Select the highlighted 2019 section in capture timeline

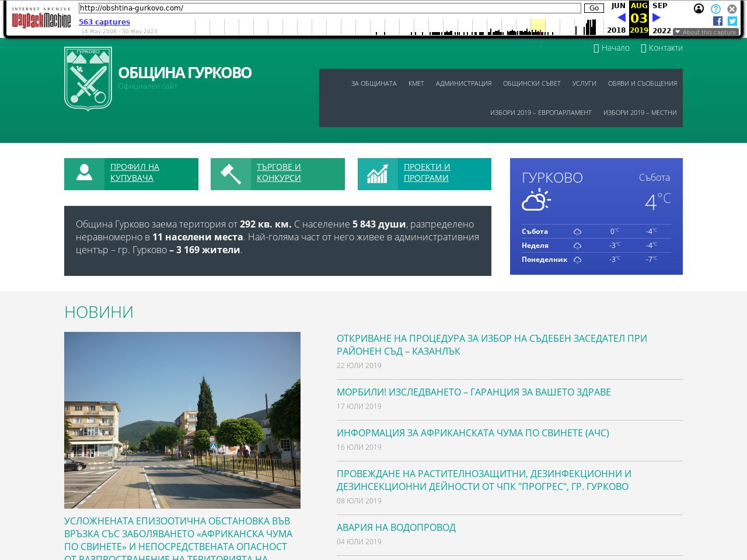[x=537, y=27]
